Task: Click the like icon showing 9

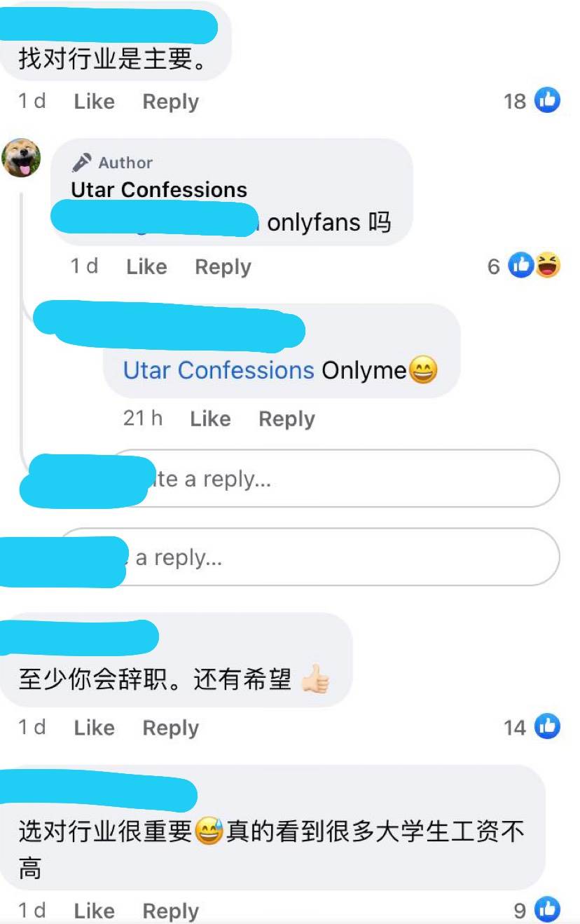Action: coord(548,909)
